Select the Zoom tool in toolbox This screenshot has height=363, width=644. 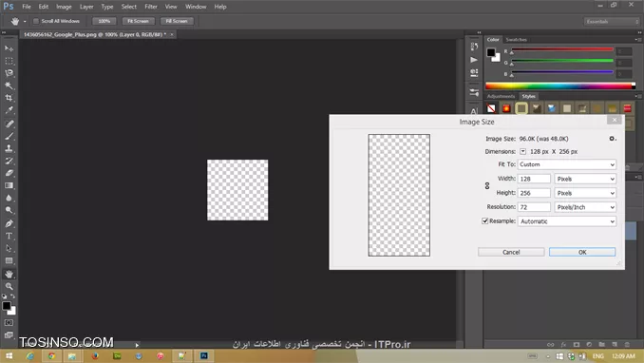tap(9, 286)
